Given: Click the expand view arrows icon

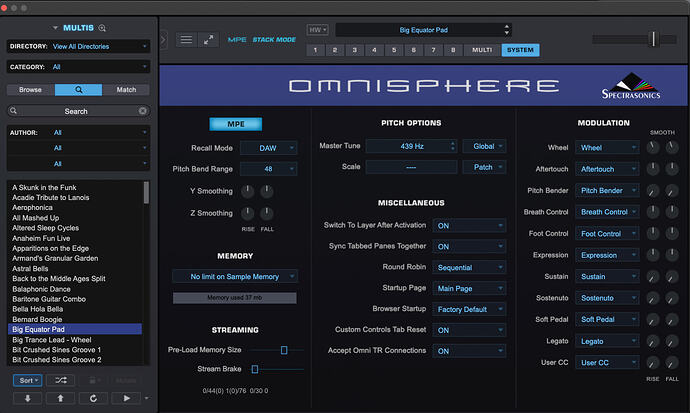Looking at the screenshot, I should pyautogui.click(x=209, y=40).
